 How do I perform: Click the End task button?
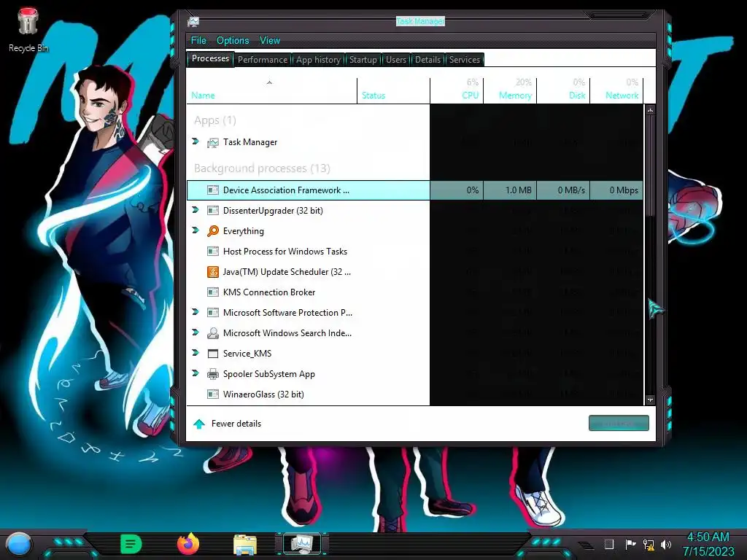pyautogui.click(x=619, y=423)
